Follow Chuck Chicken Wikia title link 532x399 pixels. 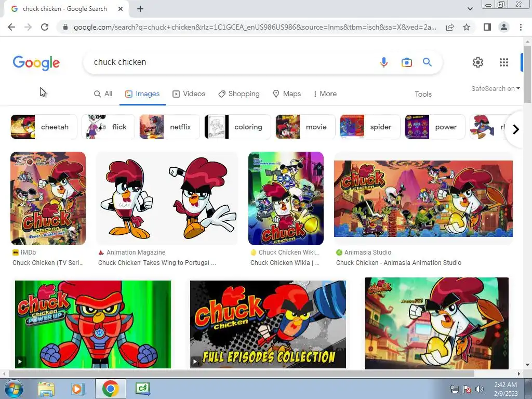pyautogui.click(x=285, y=262)
